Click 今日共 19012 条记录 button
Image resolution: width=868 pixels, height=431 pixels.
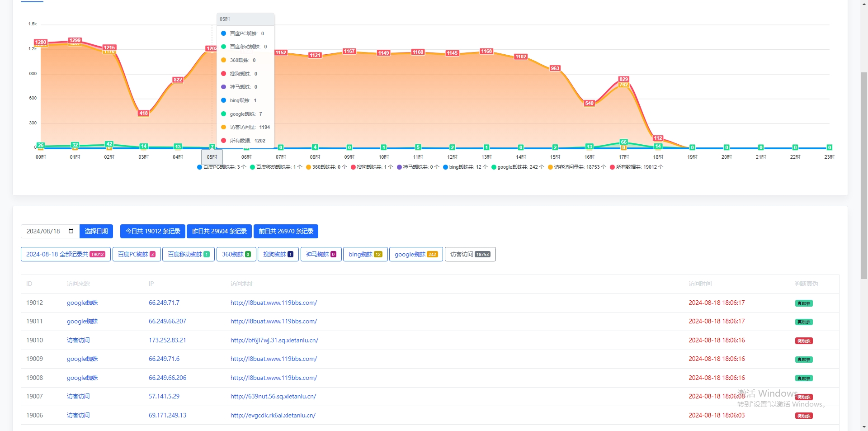[153, 231]
